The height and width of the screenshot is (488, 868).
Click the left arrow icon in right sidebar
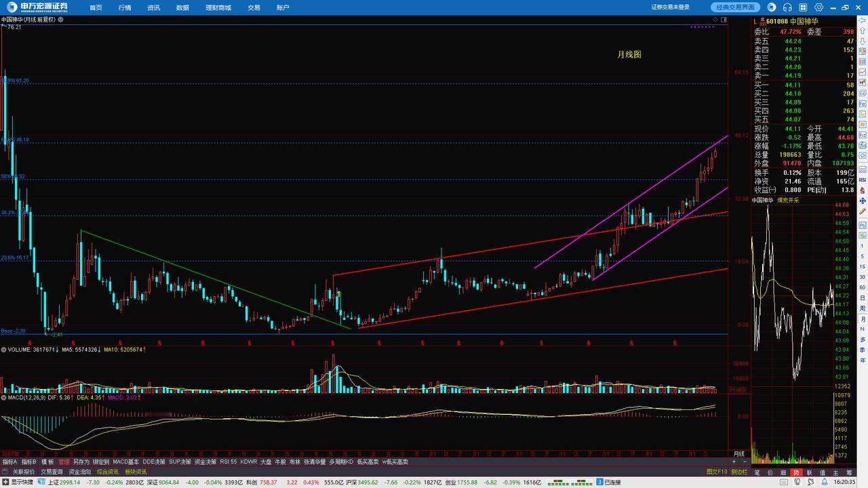tap(862, 20)
